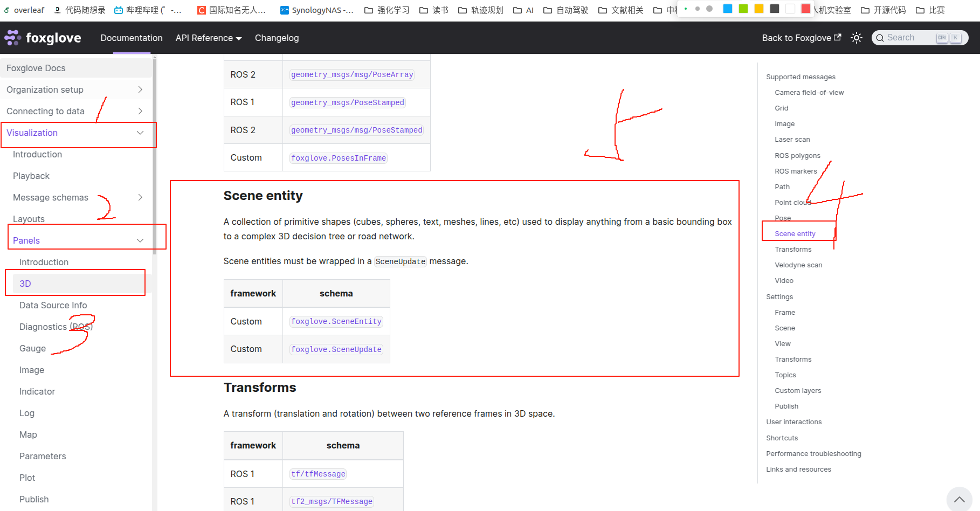Select the largest pen size dot
This screenshot has width=980, height=511.
click(709, 9)
